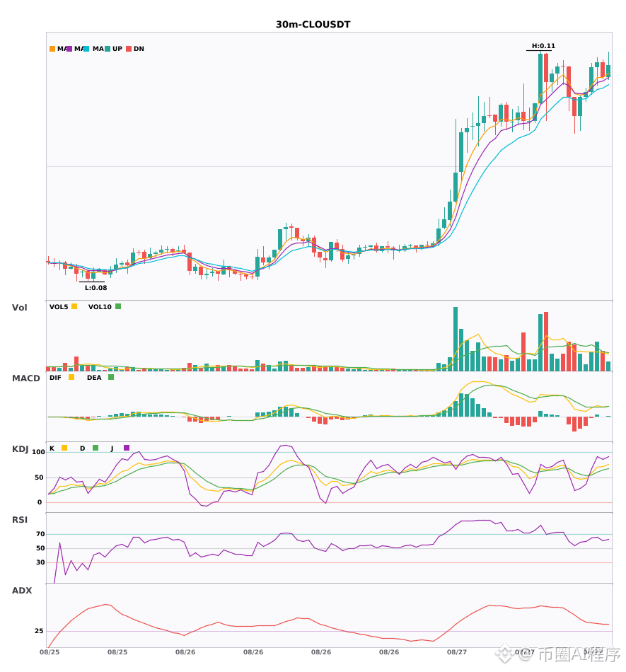Click the yellow VOL5 legend swatch
This screenshot has height=672, width=626.
click(x=74, y=306)
